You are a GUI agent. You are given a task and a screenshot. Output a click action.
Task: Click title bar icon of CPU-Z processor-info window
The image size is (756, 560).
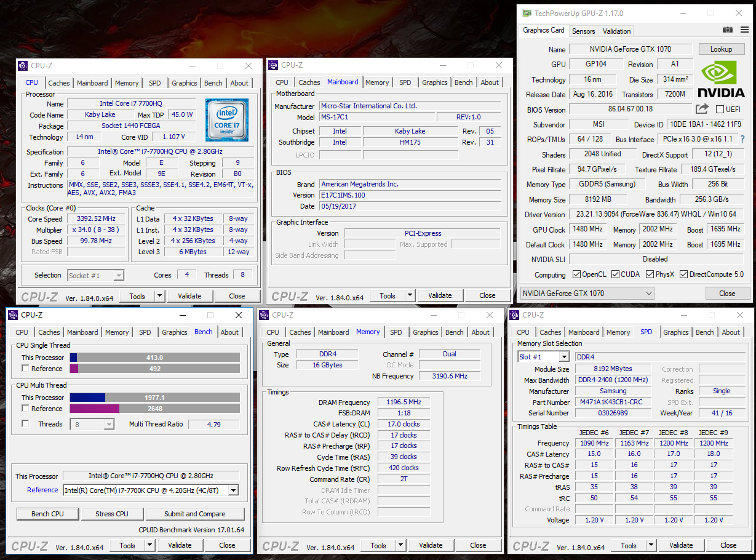(x=23, y=66)
